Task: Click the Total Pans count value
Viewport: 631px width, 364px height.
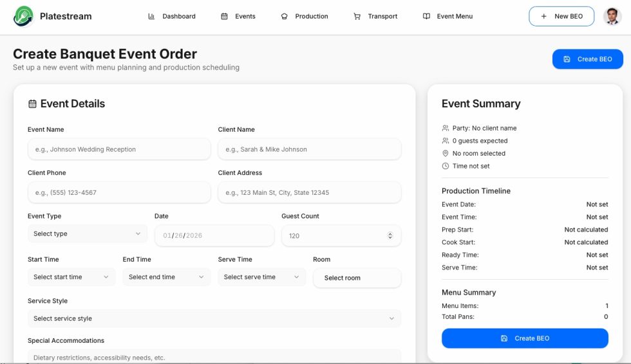Action: [606, 317]
